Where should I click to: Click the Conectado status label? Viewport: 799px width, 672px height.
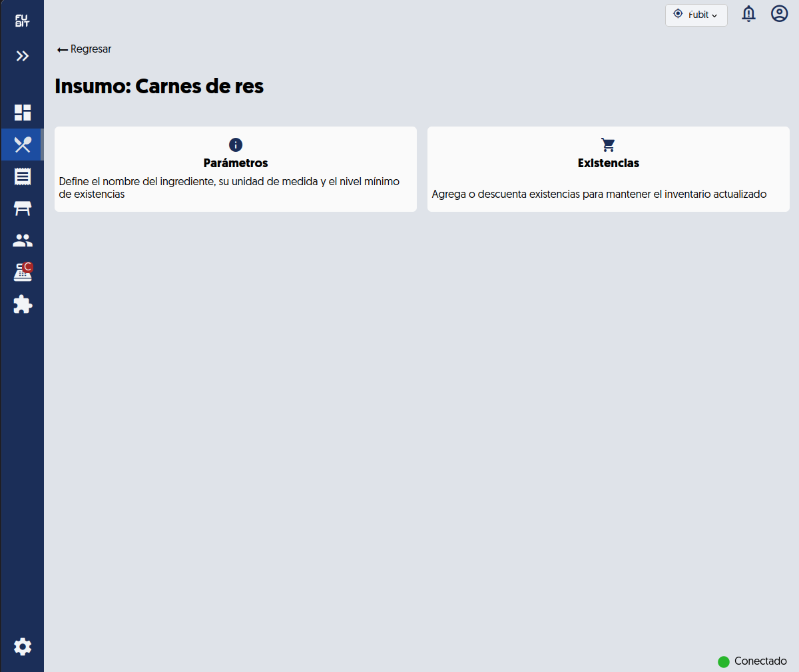click(760, 661)
